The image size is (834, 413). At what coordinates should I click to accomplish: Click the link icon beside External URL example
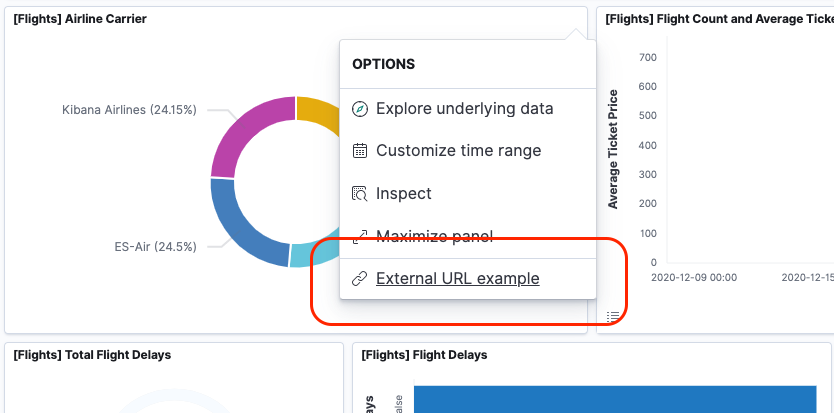tap(360, 279)
